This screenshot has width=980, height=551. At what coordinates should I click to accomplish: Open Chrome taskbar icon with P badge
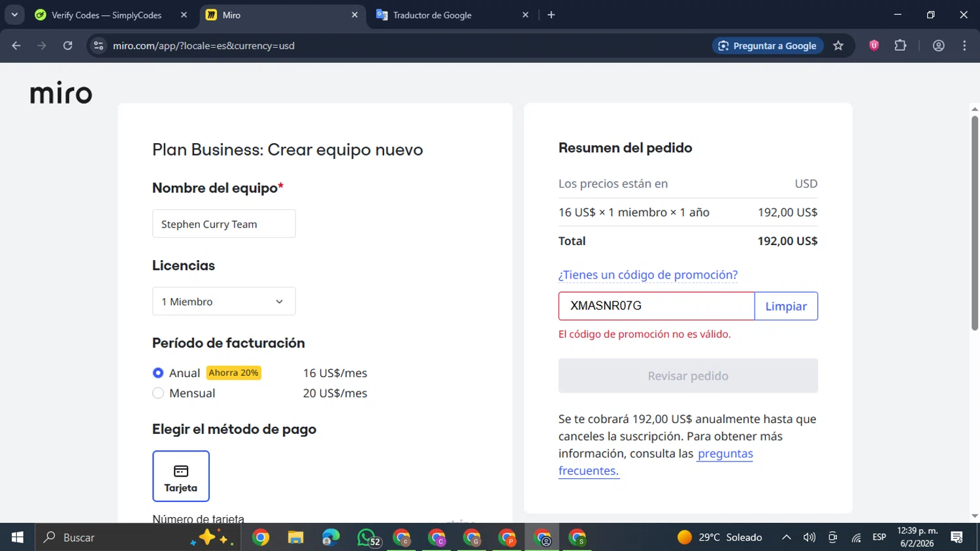[508, 537]
